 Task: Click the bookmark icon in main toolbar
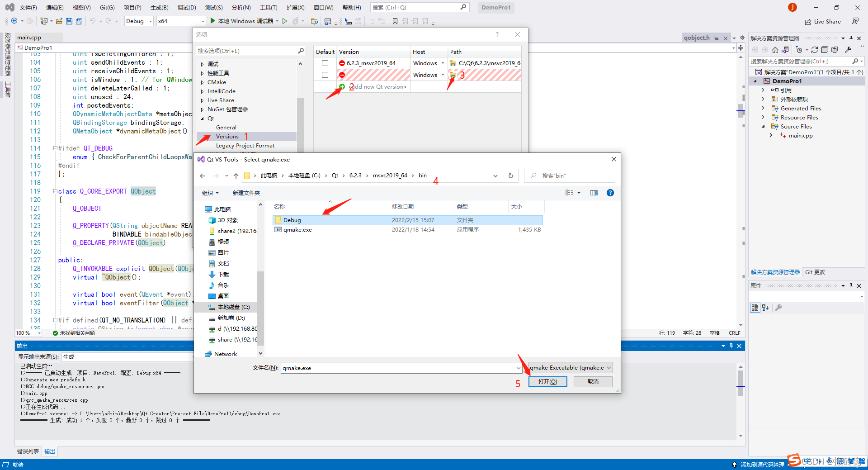point(395,21)
